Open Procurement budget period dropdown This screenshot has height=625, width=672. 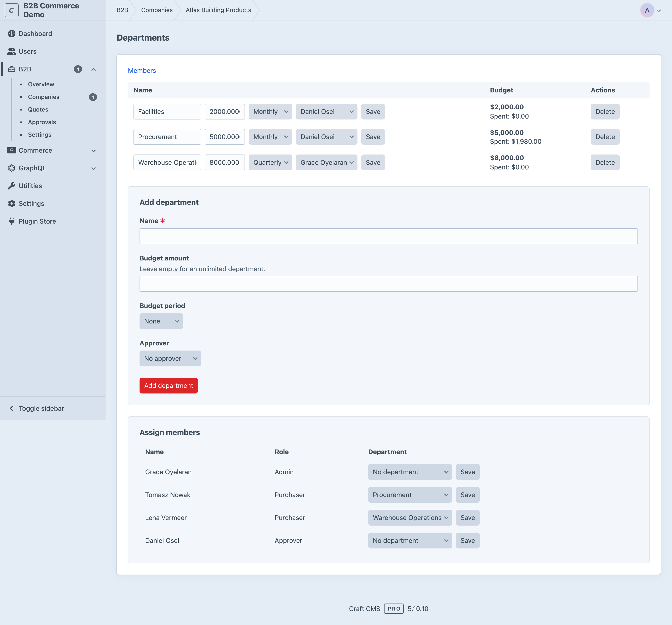click(270, 137)
